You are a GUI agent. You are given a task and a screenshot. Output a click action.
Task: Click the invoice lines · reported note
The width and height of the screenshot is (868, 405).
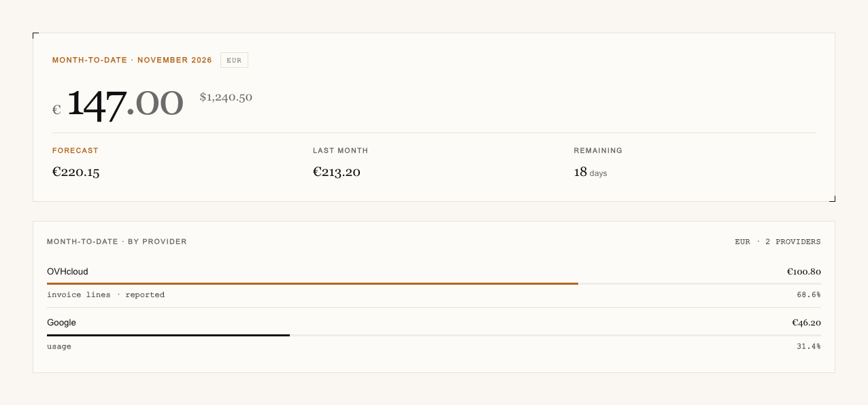[105, 295]
